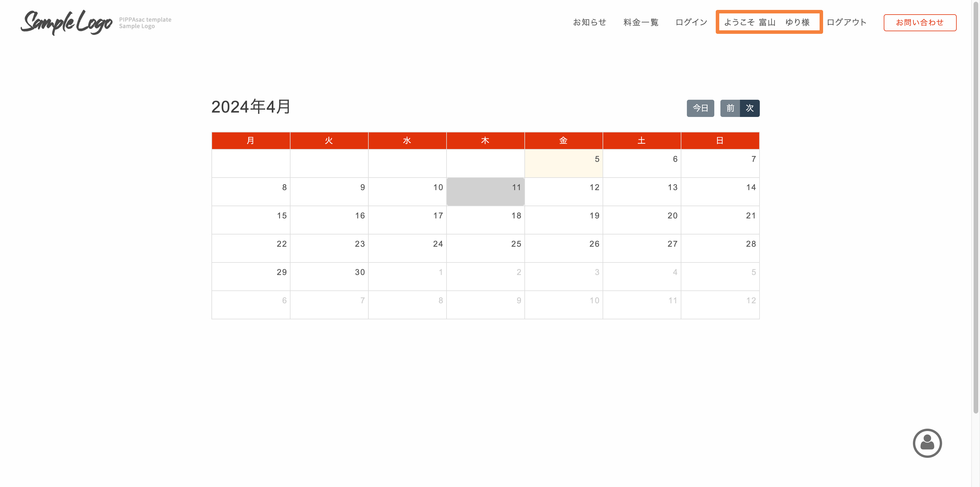980x487 pixels.
Task: Click the 2024年4月 title
Action: 251,106
